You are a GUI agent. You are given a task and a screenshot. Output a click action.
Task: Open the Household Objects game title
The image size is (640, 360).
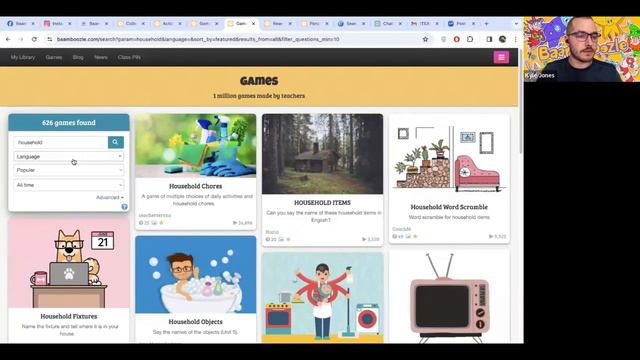coord(196,322)
